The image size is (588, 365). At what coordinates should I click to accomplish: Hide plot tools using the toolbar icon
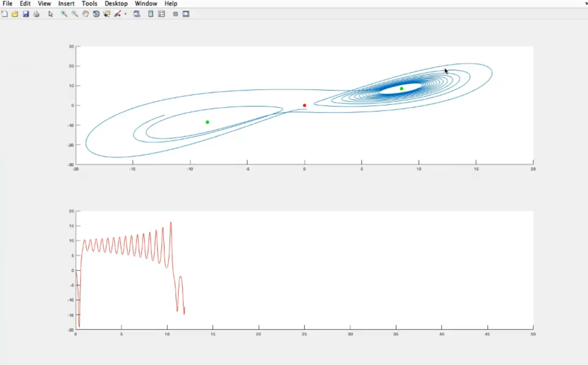(x=175, y=14)
